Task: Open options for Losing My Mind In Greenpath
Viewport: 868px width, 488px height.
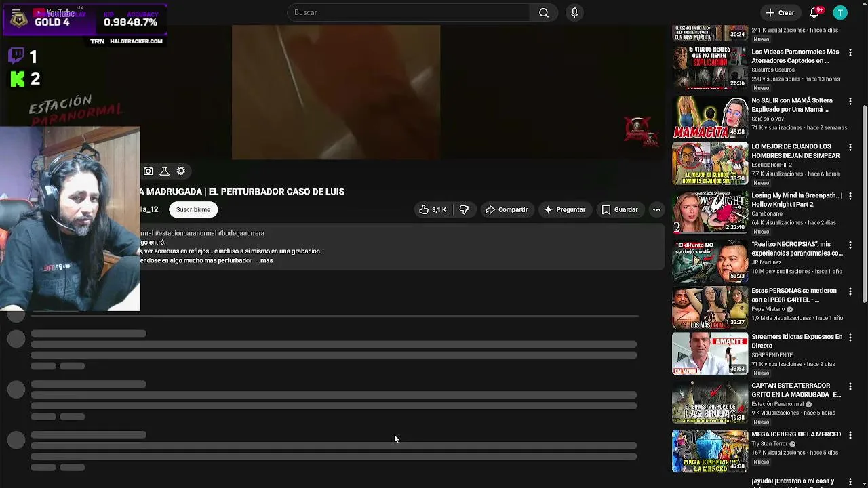Action: tap(850, 196)
